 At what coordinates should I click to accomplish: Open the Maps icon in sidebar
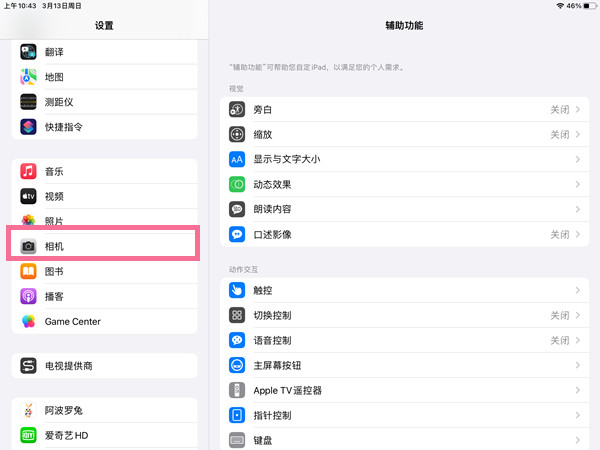pyautogui.click(x=29, y=77)
